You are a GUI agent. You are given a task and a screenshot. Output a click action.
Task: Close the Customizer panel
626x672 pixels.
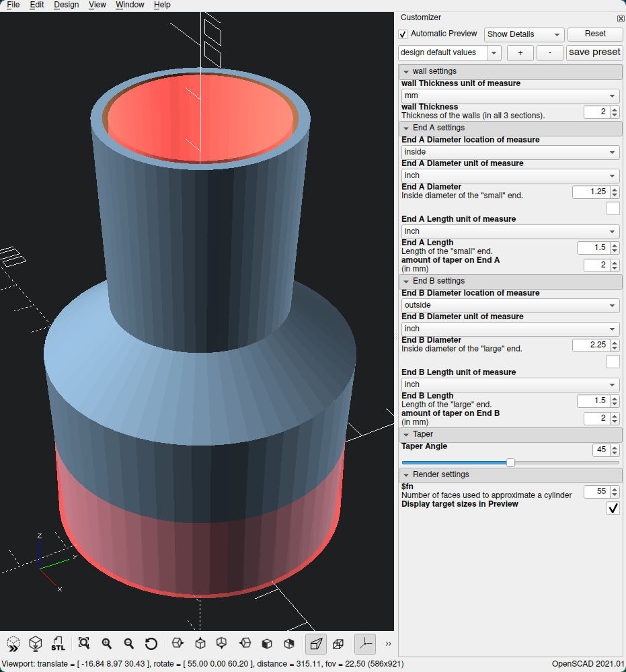point(621,18)
